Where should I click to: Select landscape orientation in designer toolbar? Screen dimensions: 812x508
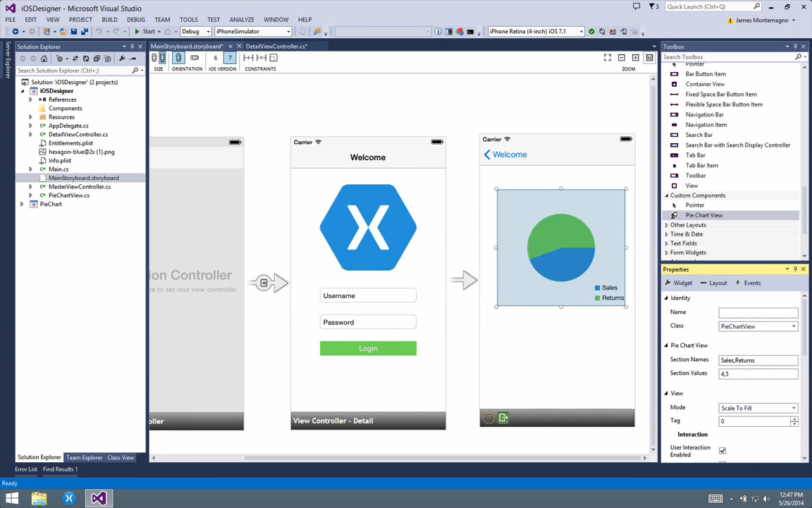tap(195, 58)
